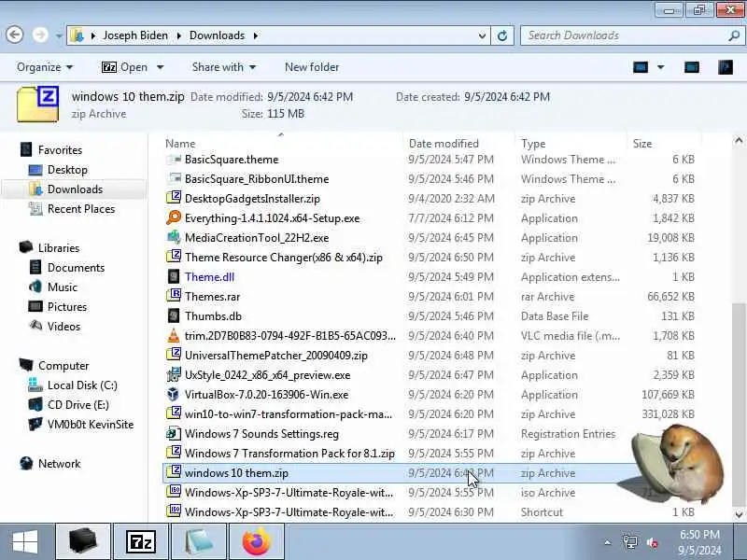747x560 pixels.
Task: Click the file list vertical scrollbar thumb
Action: point(739,405)
